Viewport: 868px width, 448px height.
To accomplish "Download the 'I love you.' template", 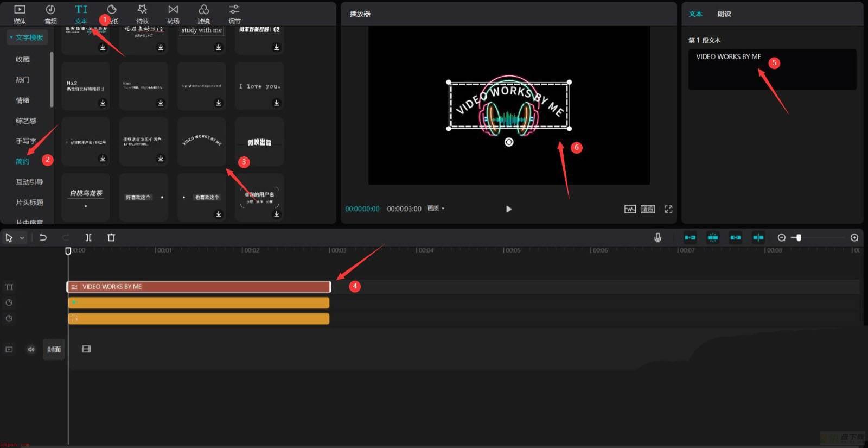I will (x=277, y=103).
